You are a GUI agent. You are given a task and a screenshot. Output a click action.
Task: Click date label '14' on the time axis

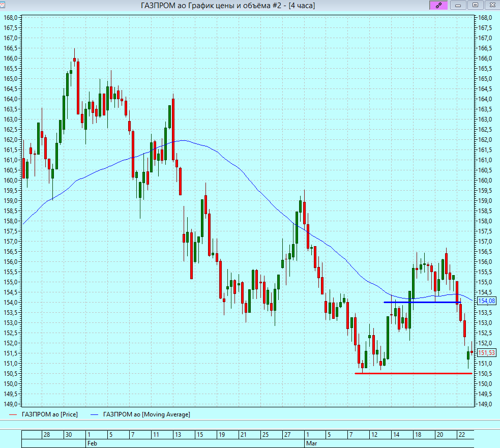pyautogui.click(x=396, y=435)
